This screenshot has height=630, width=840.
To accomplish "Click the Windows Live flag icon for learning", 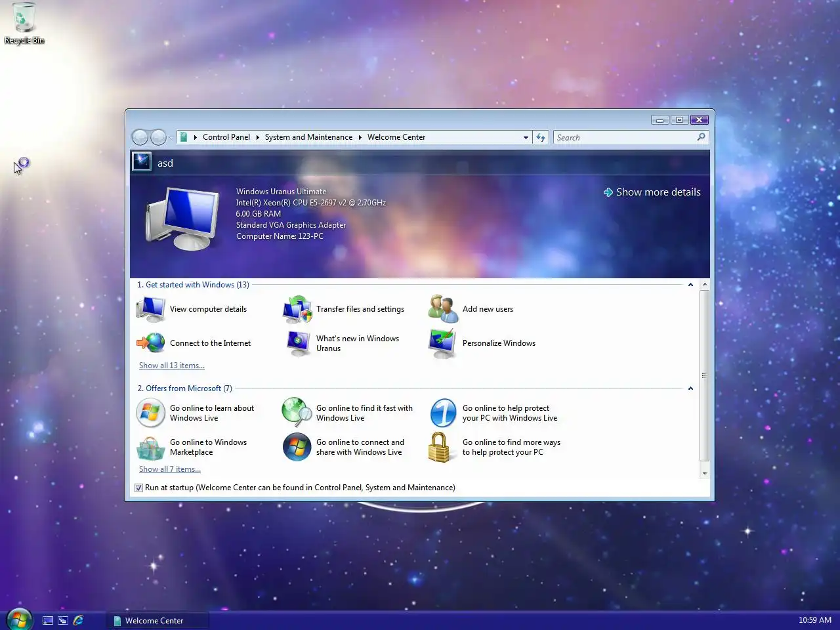I will pos(151,413).
